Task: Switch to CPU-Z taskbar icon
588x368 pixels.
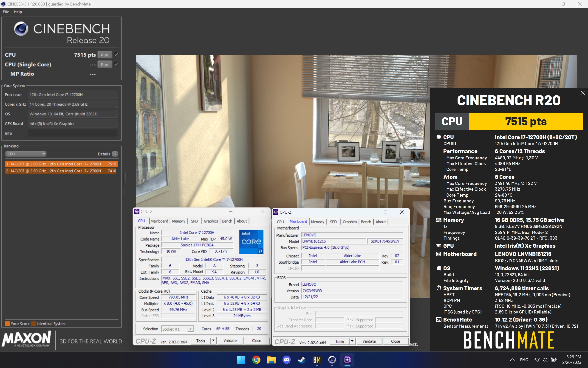Action: tap(347, 359)
